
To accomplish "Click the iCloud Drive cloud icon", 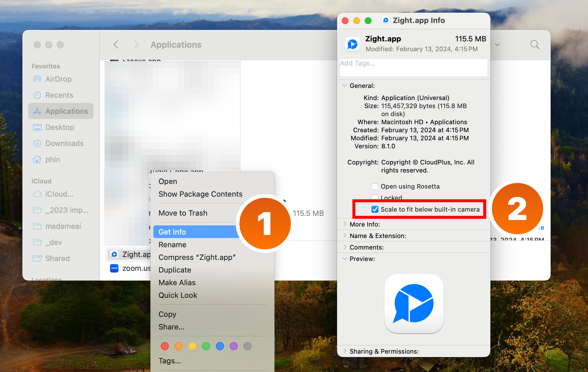I will click(x=37, y=194).
